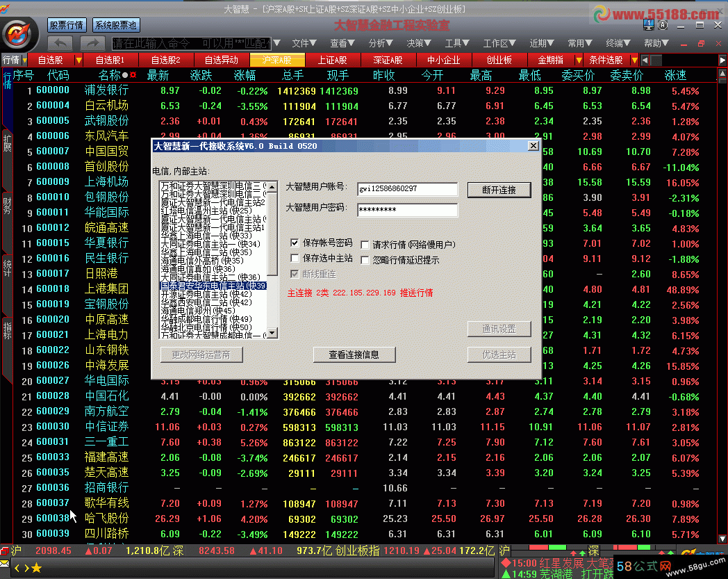Image resolution: width=728 pixels, height=579 pixels.
Task: Open the 帮助 menu
Action: point(656,43)
